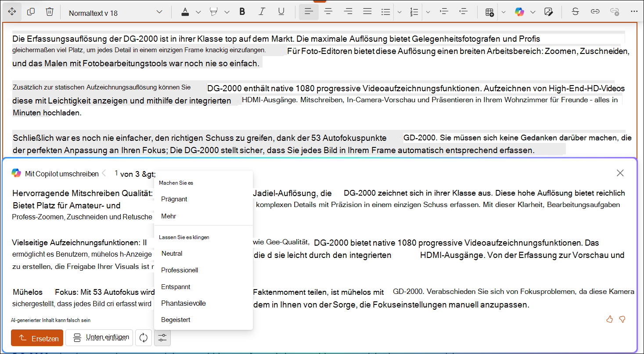This screenshot has width=644, height=354.
Task: Regenerate the Copilot suggestion
Action: (x=144, y=338)
